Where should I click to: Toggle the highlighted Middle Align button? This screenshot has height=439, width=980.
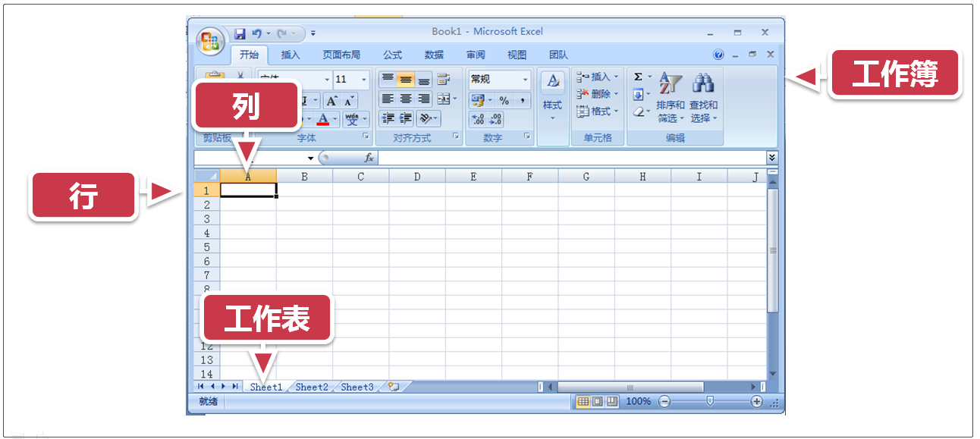pos(406,79)
